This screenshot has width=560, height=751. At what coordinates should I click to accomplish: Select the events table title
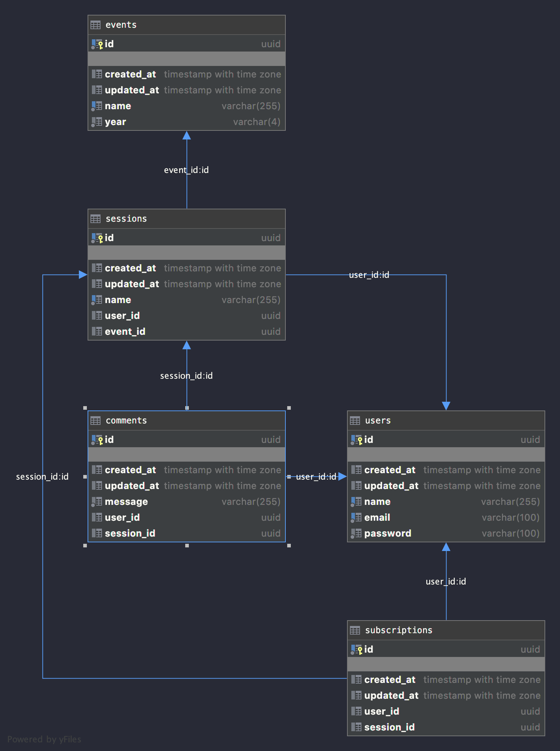[121, 25]
